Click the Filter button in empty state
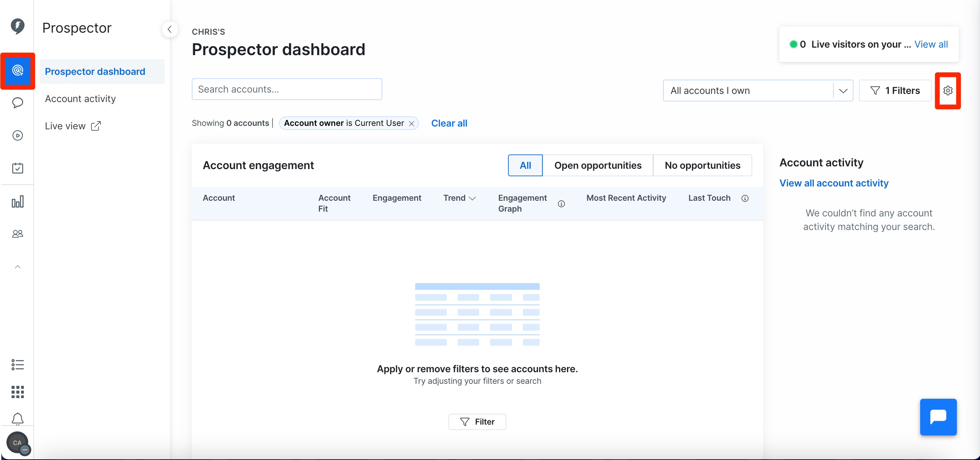The image size is (980, 460). point(477,422)
